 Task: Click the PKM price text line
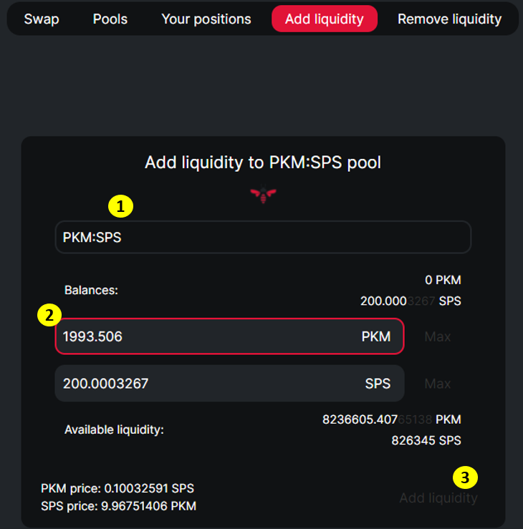[117, 488]
